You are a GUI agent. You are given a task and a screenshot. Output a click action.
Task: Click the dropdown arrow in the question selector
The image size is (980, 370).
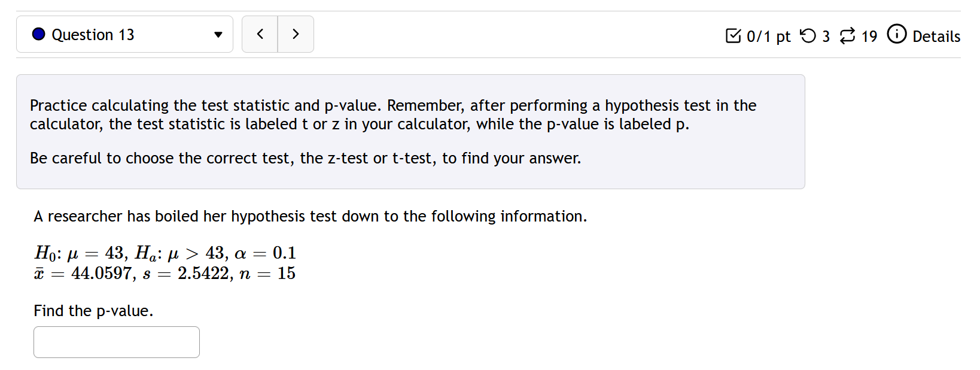click(218, 35)
